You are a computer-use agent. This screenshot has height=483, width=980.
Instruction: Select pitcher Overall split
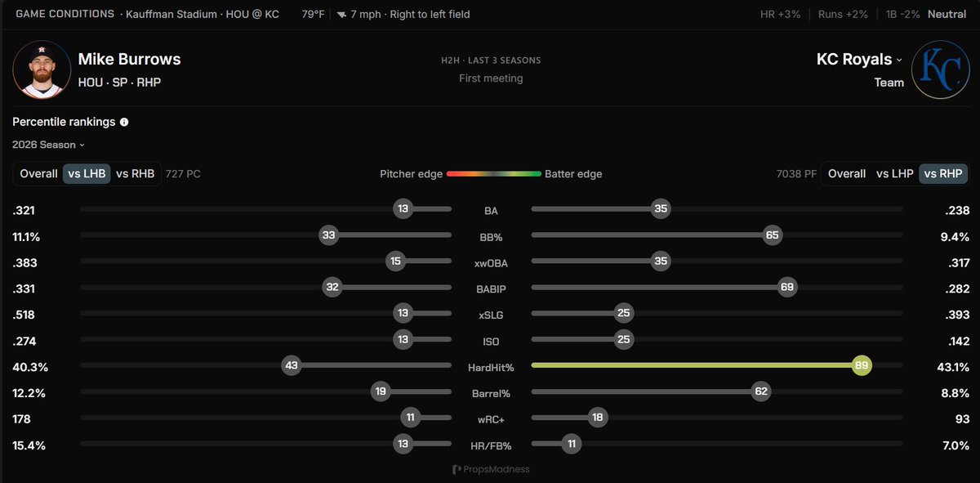click(39, 173)
